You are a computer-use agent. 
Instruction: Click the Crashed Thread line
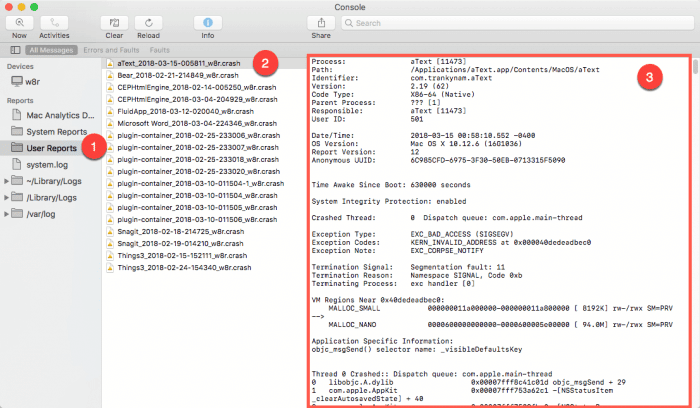click(x=447, y=218)
